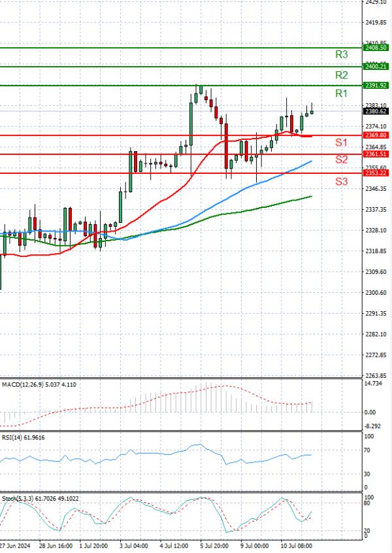Click the S2 support label
Screen dimensions: 392x553
(341, 159)
